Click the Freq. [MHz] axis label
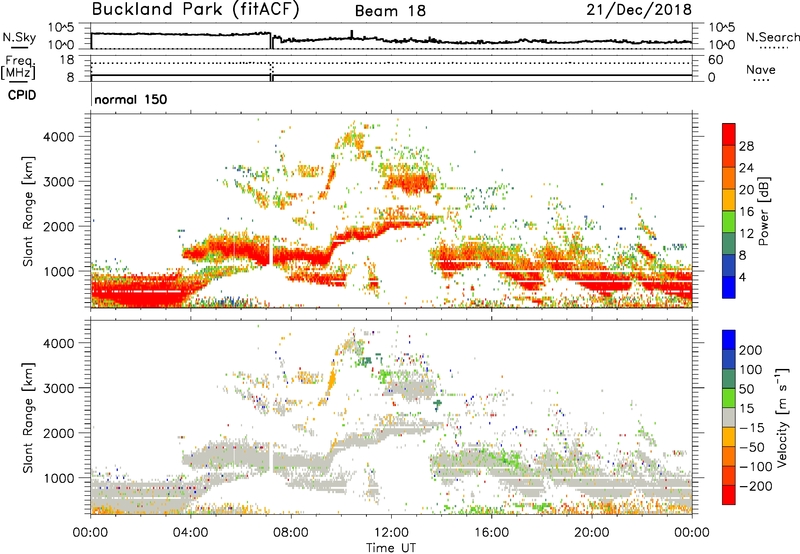This screenshot has width=800, height=554. (x=19, y=68)
